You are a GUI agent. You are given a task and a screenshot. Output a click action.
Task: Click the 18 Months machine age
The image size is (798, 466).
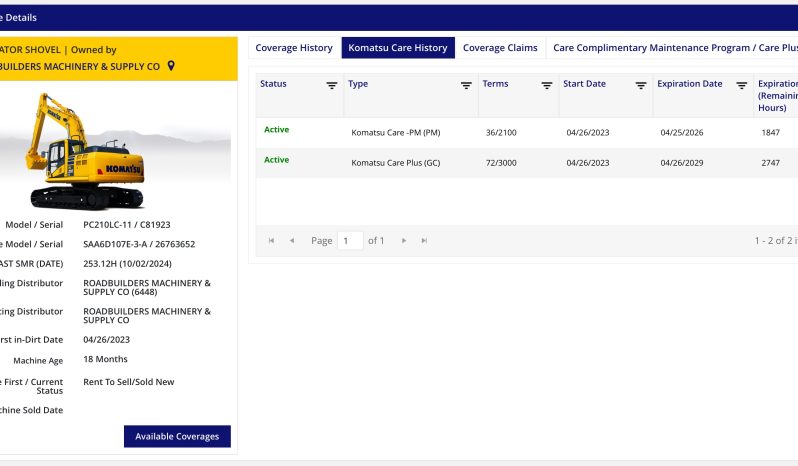105,359
